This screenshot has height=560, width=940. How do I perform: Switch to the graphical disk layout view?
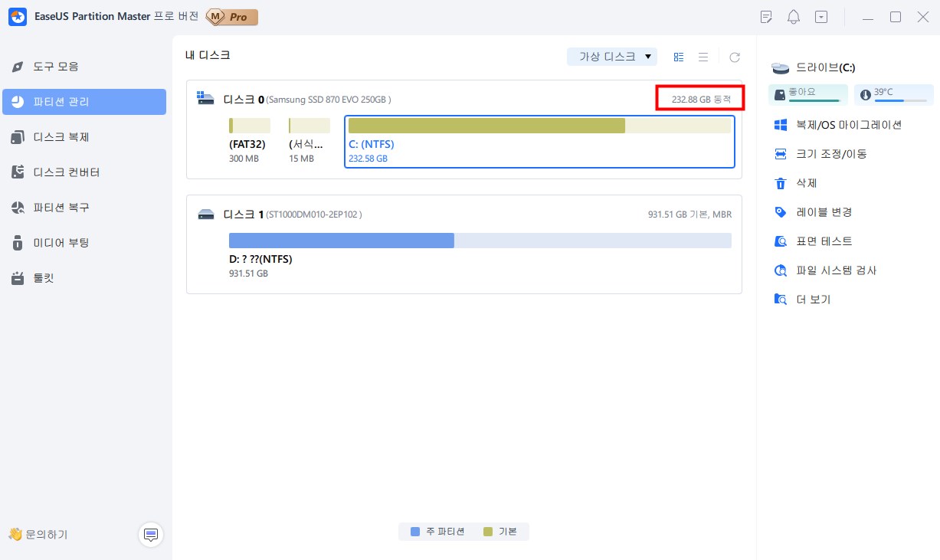[679, 57]
